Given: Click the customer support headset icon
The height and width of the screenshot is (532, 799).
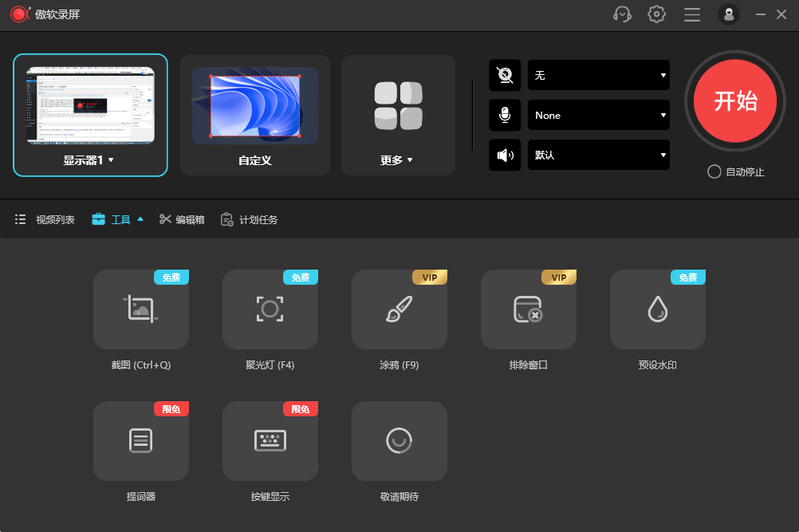Looking at the screenshot, I should [x=622, y=14].
